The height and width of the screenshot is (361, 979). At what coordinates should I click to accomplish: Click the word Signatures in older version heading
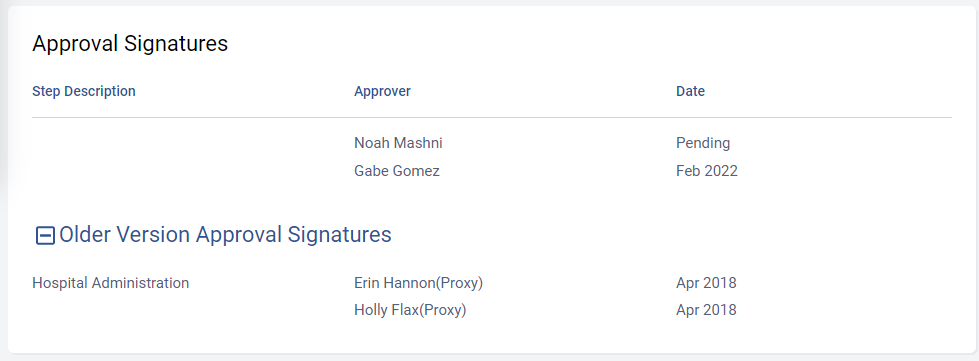click(339, 235)
